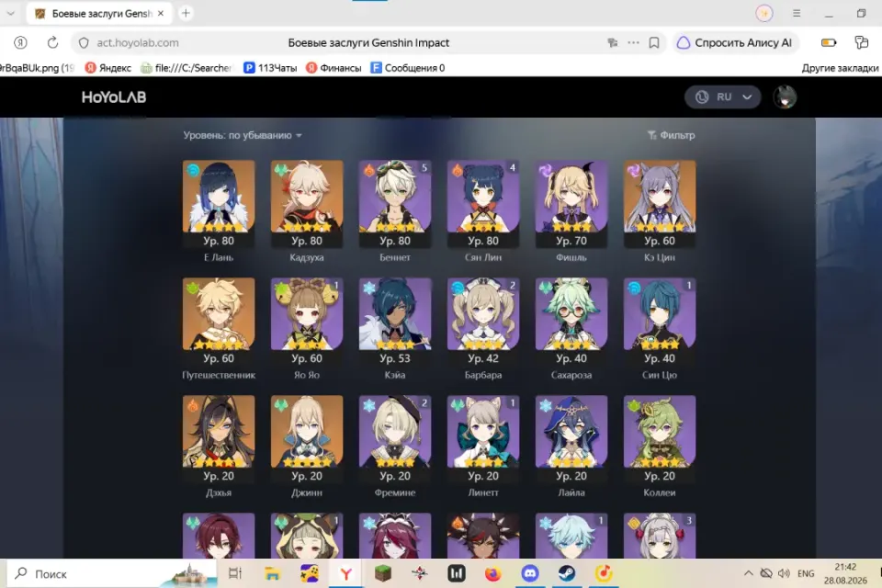
Task: Open the Финансы bookmark
Action: pyautogui.click(x=334, y=68)
